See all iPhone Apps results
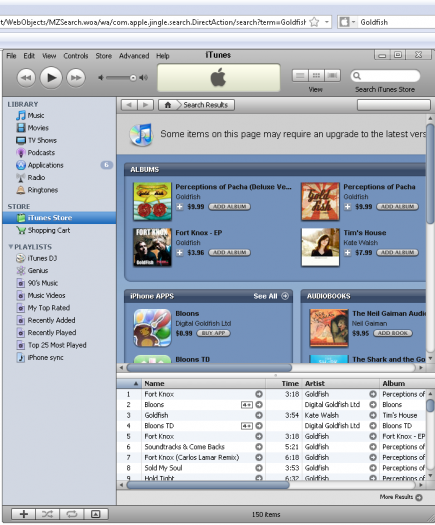This screenshot has width=435, height=525. point(271,296)
